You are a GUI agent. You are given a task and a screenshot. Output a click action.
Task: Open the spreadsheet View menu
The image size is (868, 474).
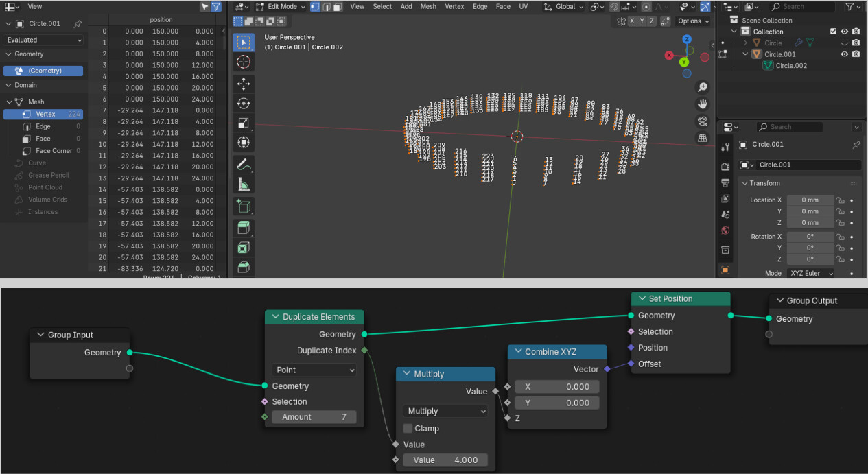(x=35, y=7)
